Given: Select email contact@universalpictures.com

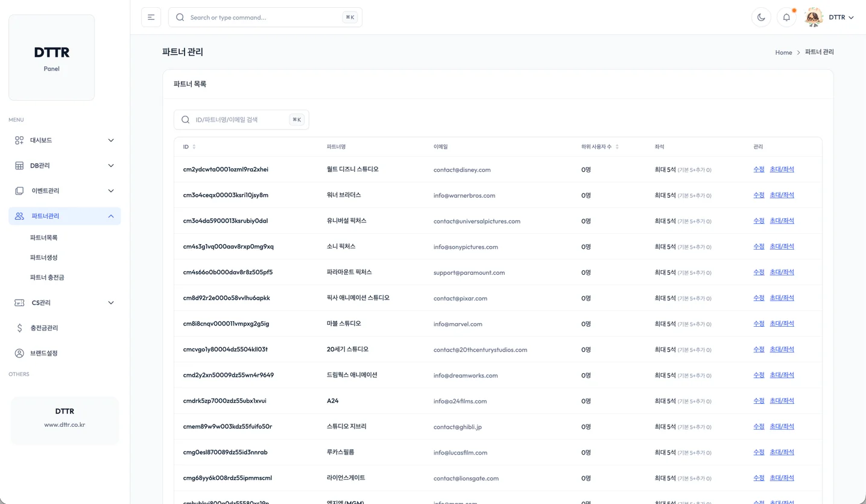Looking at the screenshot, I should click(476, 221).
